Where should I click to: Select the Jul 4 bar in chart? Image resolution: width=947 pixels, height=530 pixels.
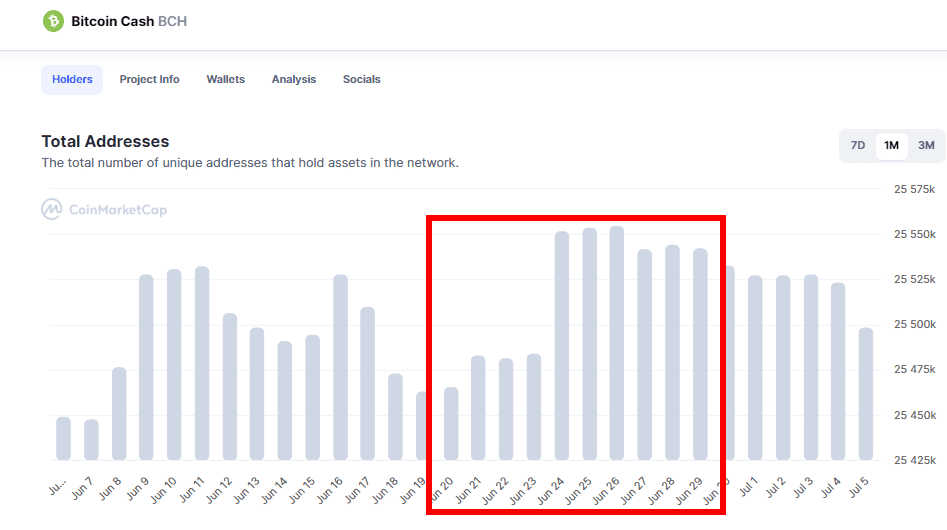[838, 371]
